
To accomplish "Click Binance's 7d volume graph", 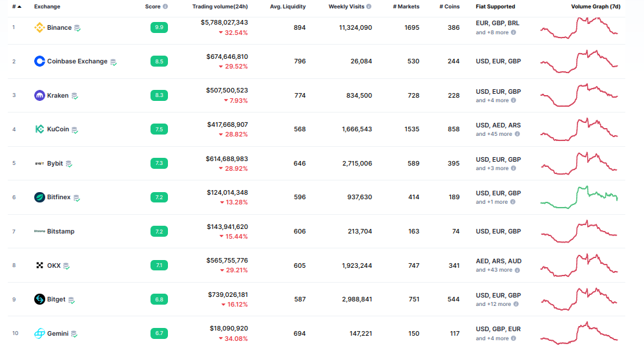I will pos(579,28).
